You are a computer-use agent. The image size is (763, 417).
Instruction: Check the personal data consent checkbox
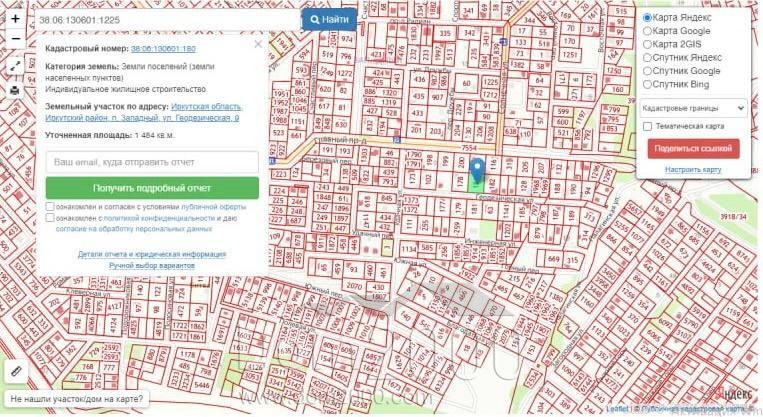click(x=50, y=218)
